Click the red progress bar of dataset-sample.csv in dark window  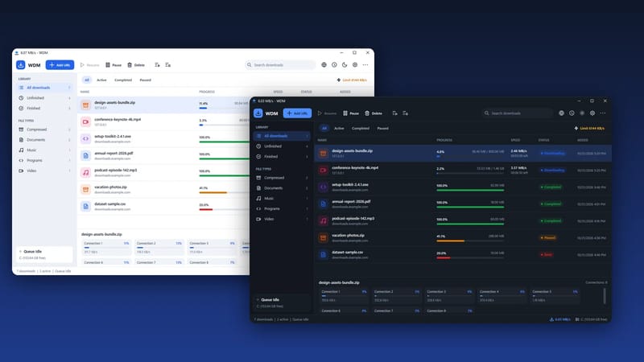[x=444, y=257]
